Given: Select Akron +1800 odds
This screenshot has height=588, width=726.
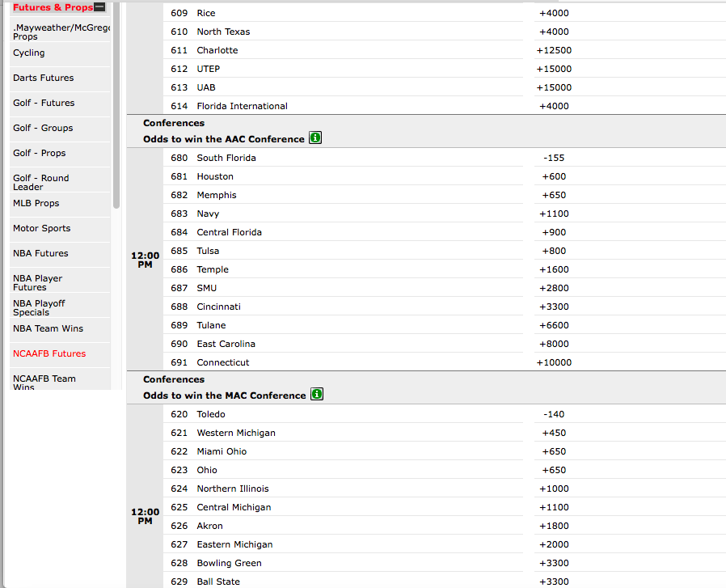Looking at the screenshot, I should pyautogui.click(x=554, y=526).
